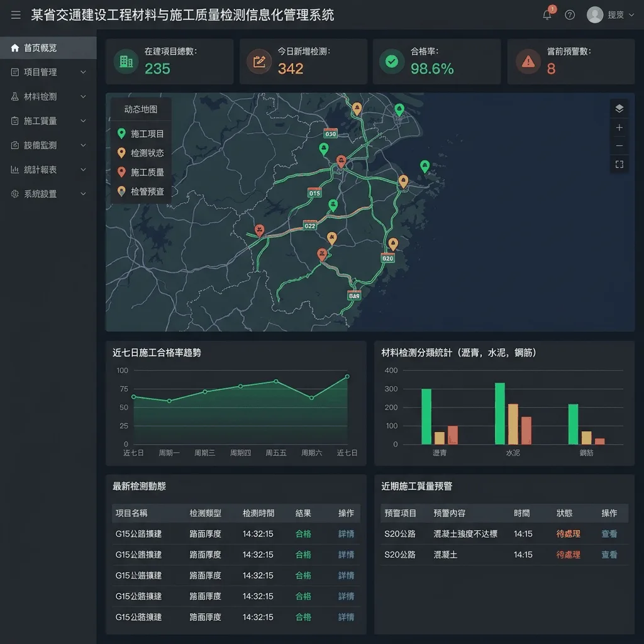Click the 98.6% pass rate value
The image size is (644, 644).
(432, 69)
